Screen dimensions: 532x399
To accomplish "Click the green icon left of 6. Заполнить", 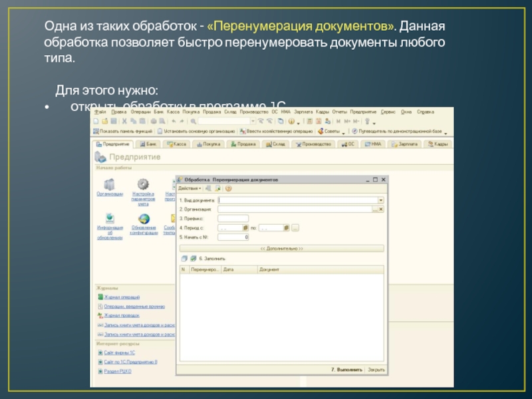I will (193, 259).
